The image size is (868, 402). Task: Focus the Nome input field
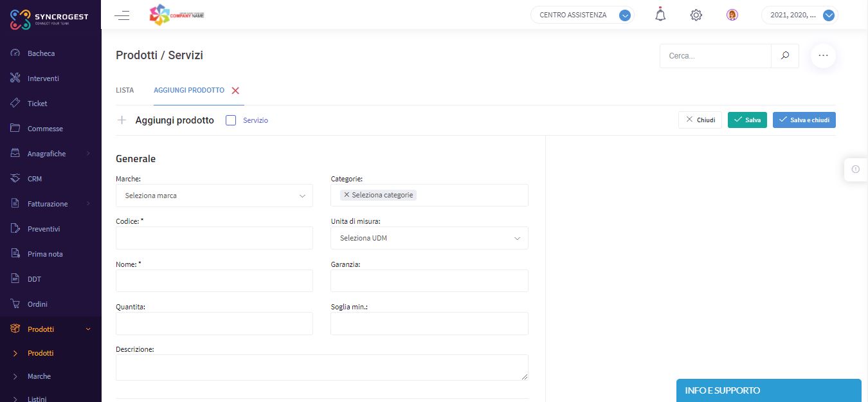point(214,280)
